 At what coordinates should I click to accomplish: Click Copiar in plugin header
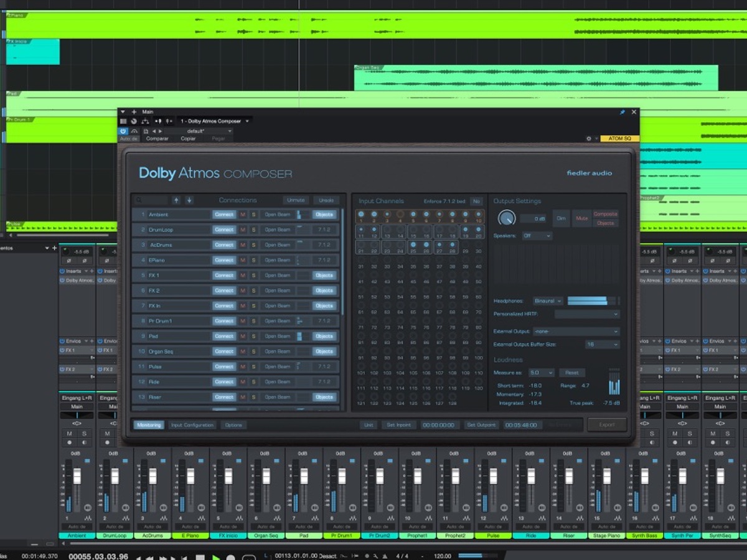click(x=188, y=139)
